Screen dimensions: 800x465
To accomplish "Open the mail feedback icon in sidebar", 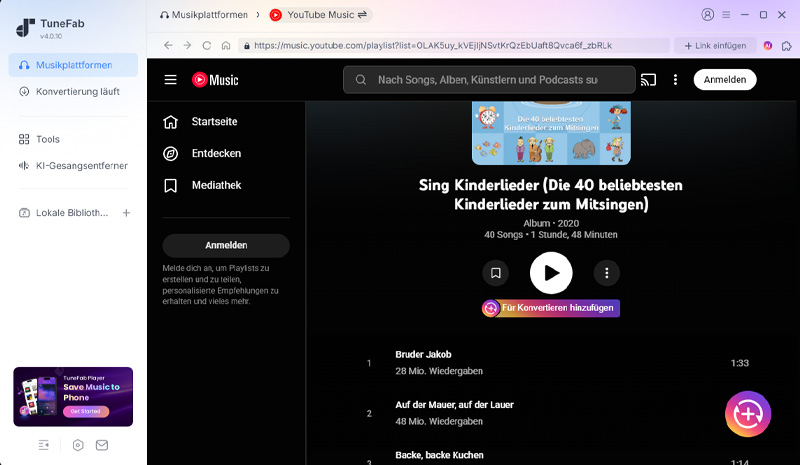I will point(102,445).
